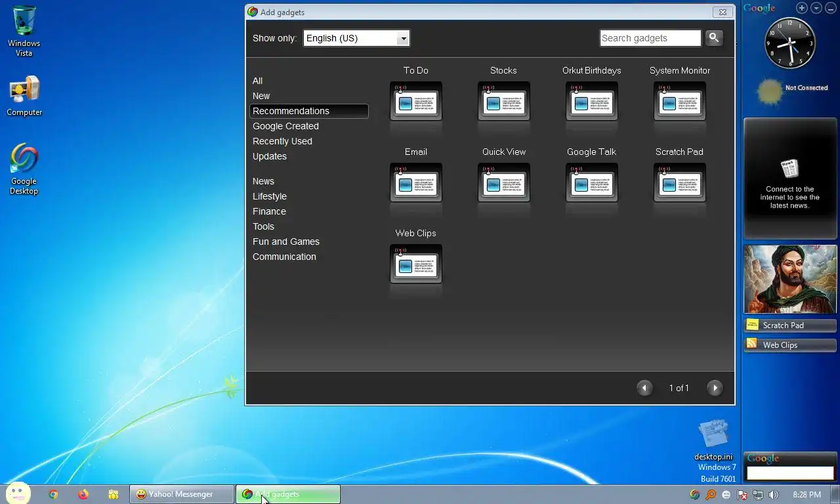
Task: Show Recently Used gadgets
Action: (x=282, y=141)
